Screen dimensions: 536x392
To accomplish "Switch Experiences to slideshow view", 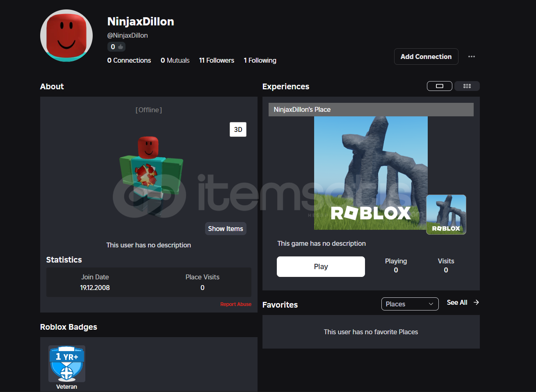I will pos(440,86).
